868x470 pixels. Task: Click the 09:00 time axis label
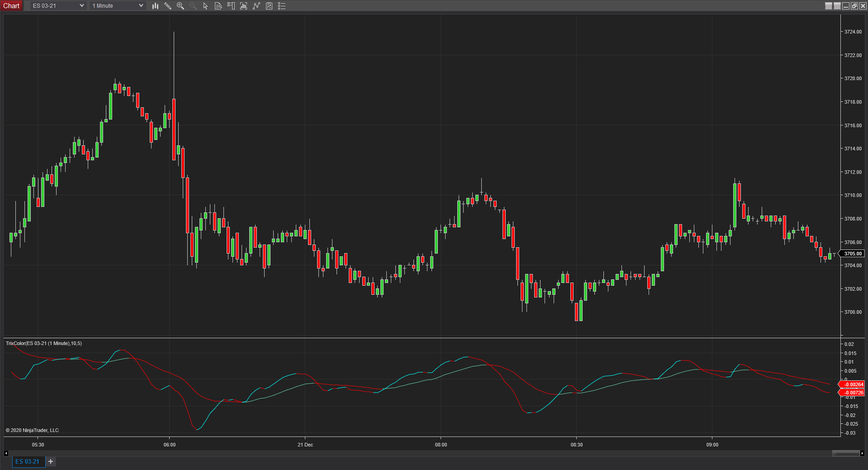712,445
